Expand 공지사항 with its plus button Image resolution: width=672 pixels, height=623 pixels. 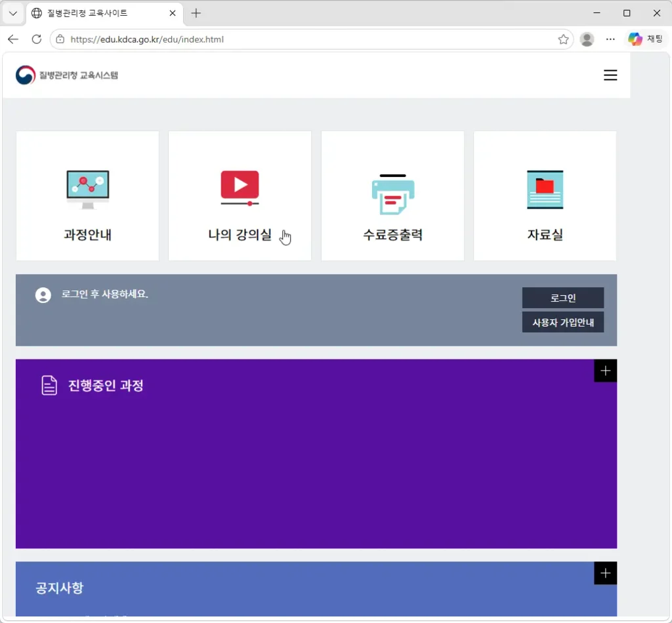point(605,573)
